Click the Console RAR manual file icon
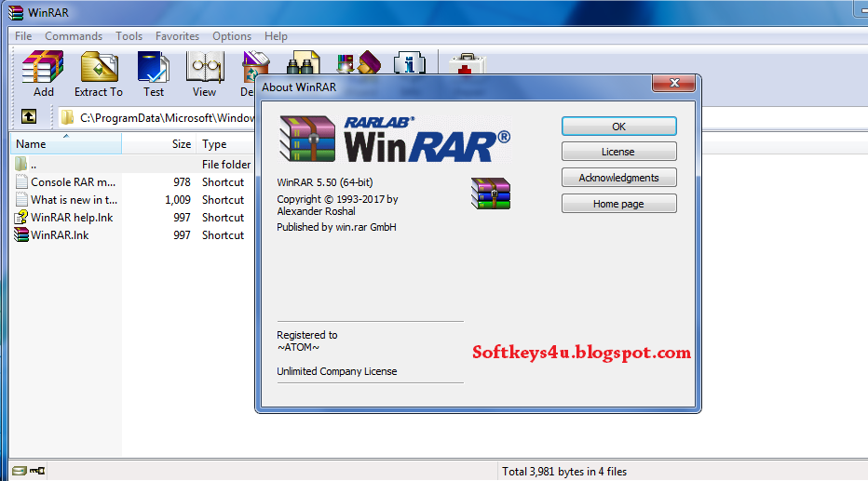The height and width of the screenshot is (481, 868). (21, 182)
